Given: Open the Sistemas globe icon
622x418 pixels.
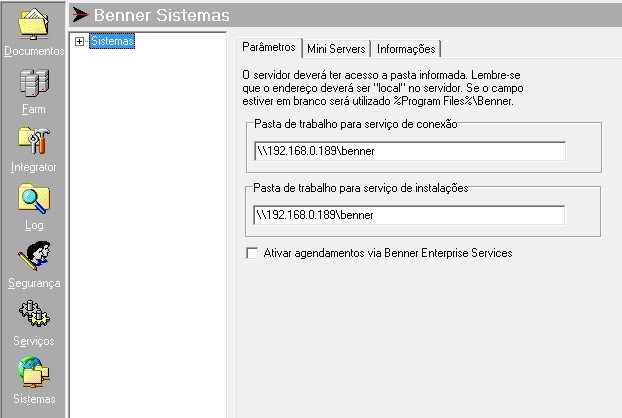Looking at the screenshot, I should coord(33,372).
